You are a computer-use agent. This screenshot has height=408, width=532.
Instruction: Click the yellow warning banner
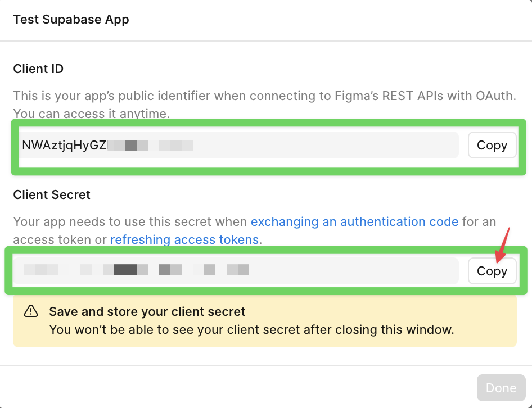pos(264,320)
